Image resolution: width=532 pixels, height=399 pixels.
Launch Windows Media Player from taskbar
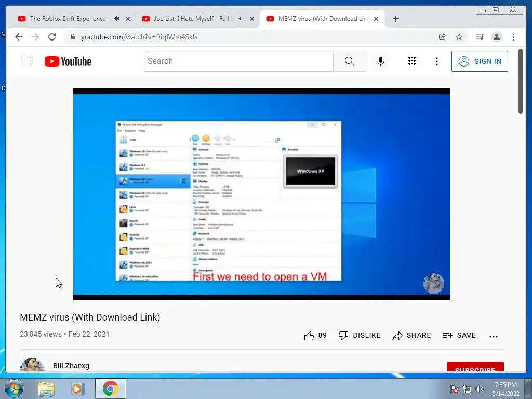pyautogui.click(x=77, y=389)
